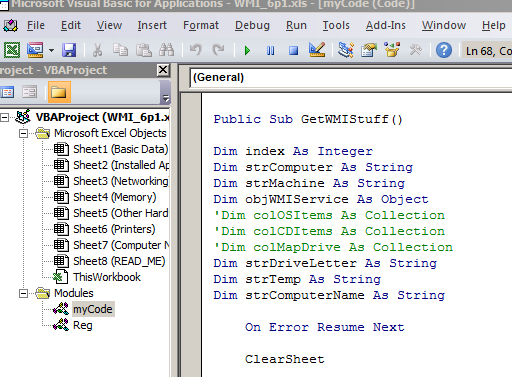
Task: Select Sheet2 (Installed Ap...) in tree
Action: (121, 165)
